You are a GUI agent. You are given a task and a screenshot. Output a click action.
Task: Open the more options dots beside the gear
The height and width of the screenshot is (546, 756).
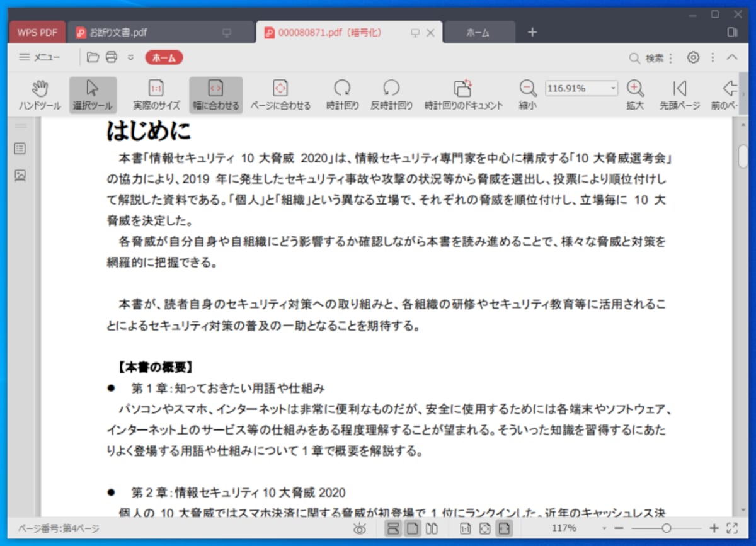tap(713, 57)
